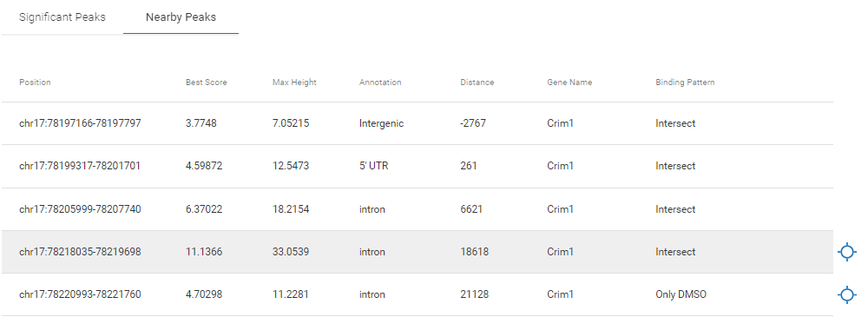Select row chr17:78199317-78201701
The image size is (868, 317).
point(418,166)
